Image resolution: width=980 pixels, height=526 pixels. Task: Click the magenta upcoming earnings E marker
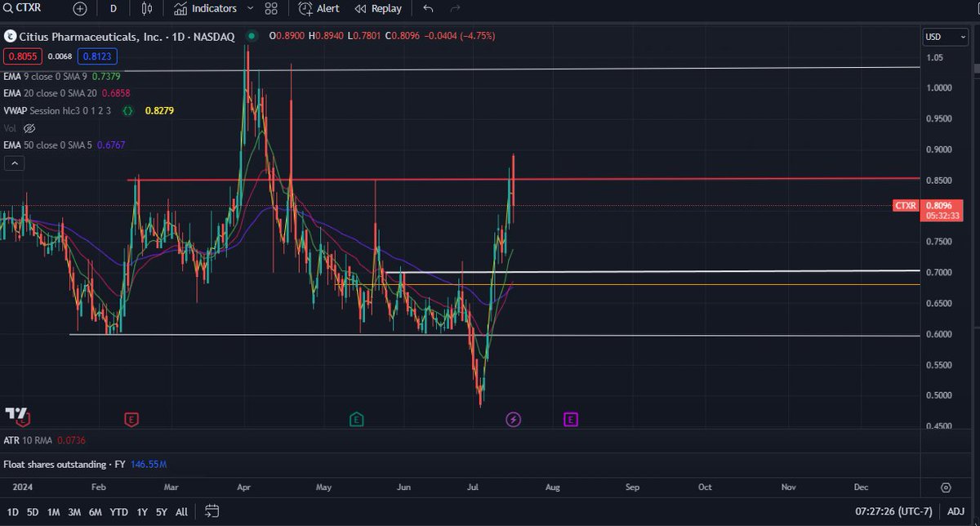pyautogui.click(x=571, y=420)
